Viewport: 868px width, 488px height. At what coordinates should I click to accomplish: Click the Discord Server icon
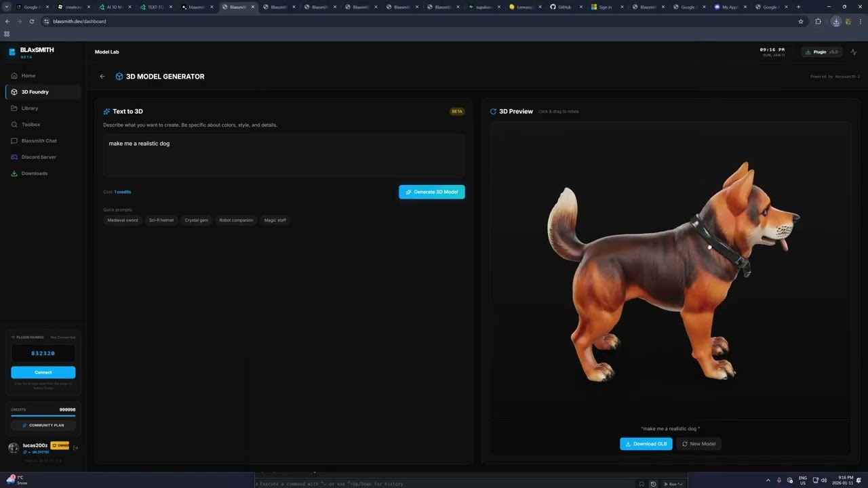tap(15, 157)
